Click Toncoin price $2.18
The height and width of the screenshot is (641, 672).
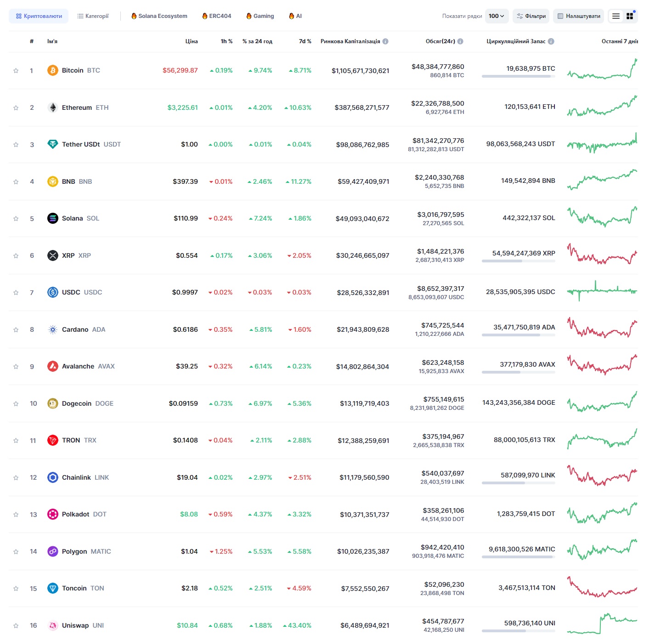(x=190, y=588)
